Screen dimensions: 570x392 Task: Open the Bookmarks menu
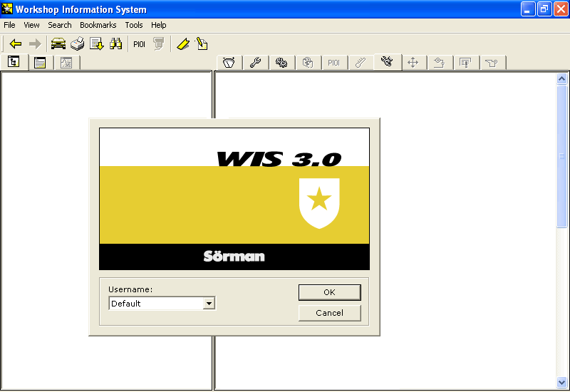[x=98, y=25]
